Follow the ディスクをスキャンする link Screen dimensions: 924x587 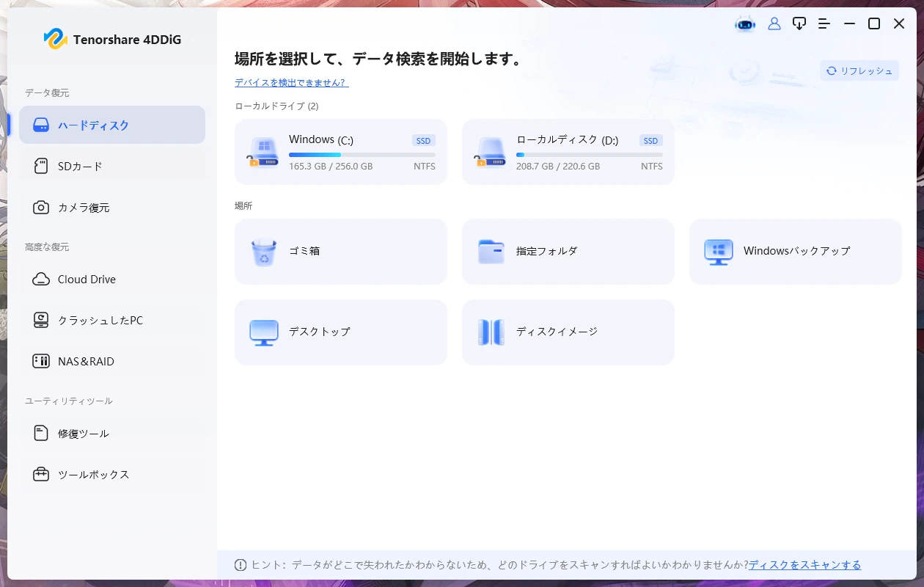point(805,565)
